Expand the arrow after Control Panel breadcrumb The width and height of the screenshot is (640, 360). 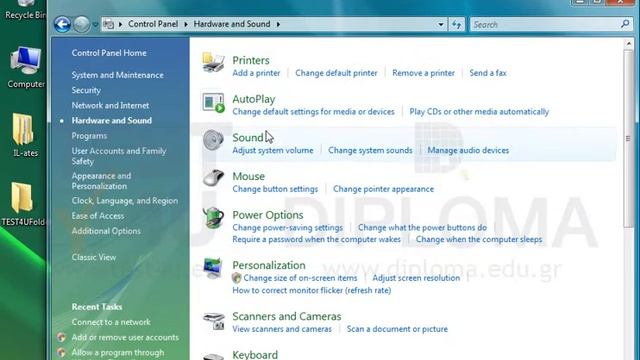click(186, 24)
